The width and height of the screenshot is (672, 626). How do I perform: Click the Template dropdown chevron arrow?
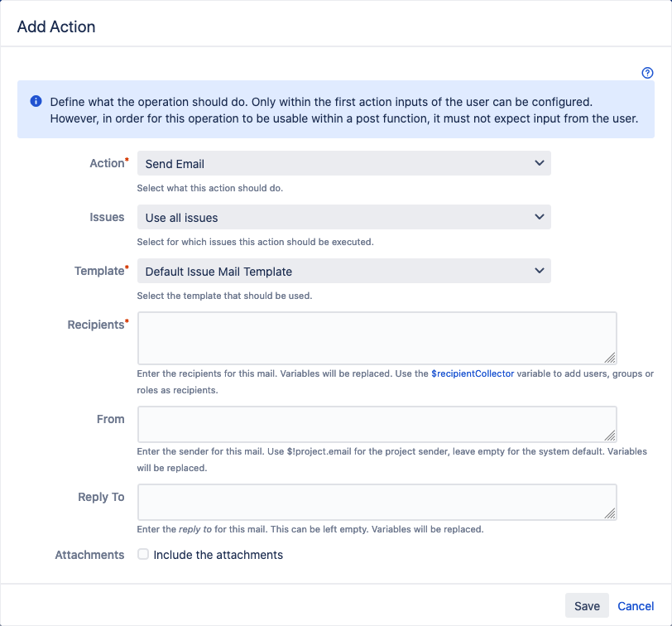[x=539, y=271]
